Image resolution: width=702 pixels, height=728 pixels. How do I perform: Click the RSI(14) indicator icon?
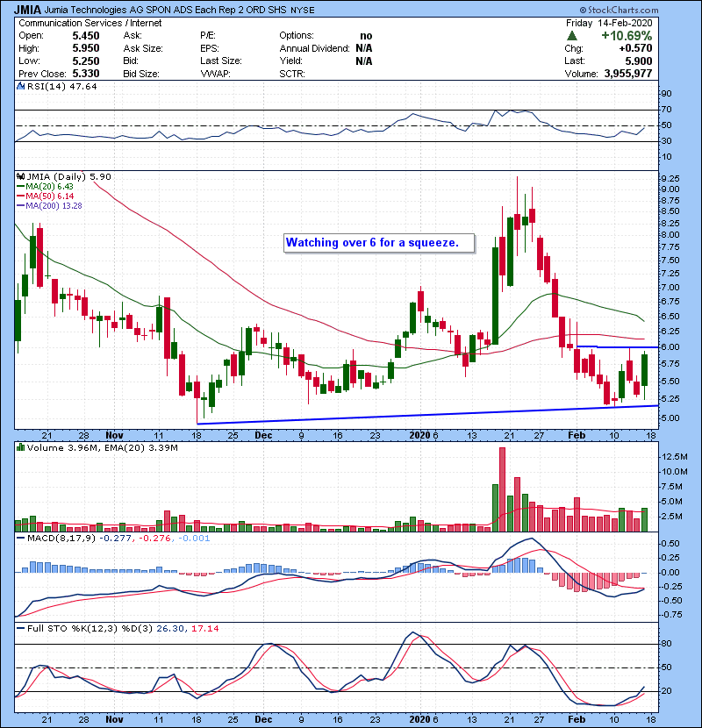(x=20, y=86)
